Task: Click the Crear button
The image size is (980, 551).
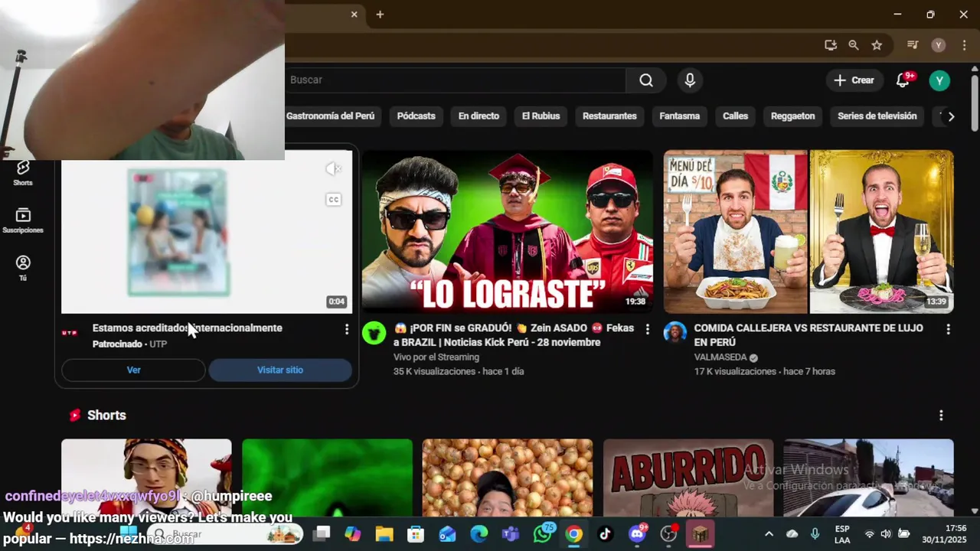Action: tap(854, 80)
